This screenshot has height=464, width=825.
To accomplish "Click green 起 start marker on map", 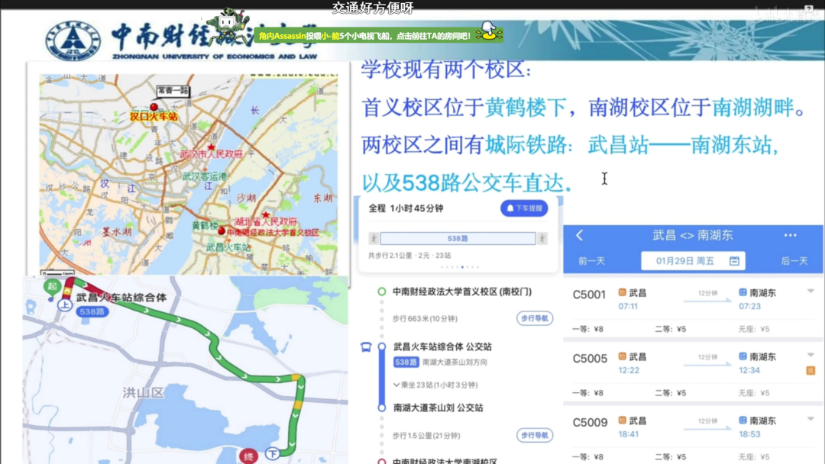I will click(x=52, y=286).
